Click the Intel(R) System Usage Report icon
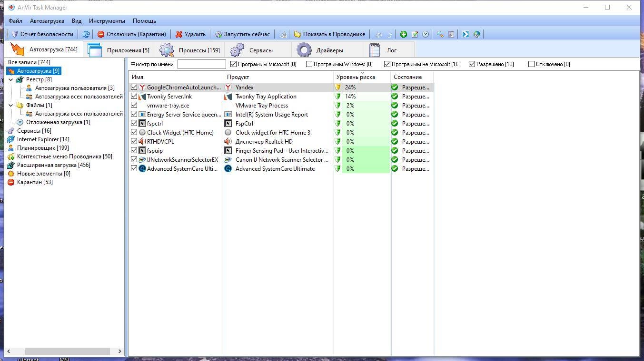This screenshot has height=361, width=644. 228,115
